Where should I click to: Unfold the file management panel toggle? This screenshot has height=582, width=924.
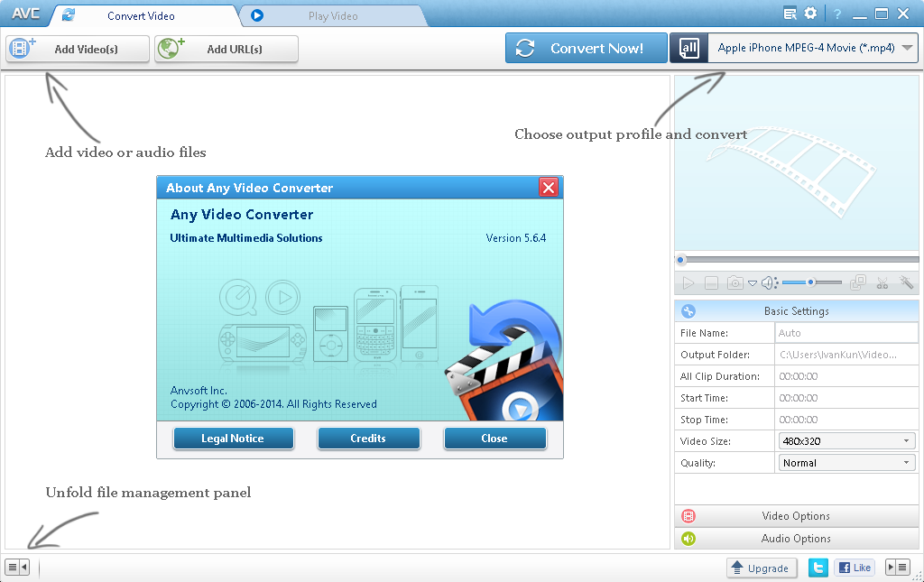[17, 568]
